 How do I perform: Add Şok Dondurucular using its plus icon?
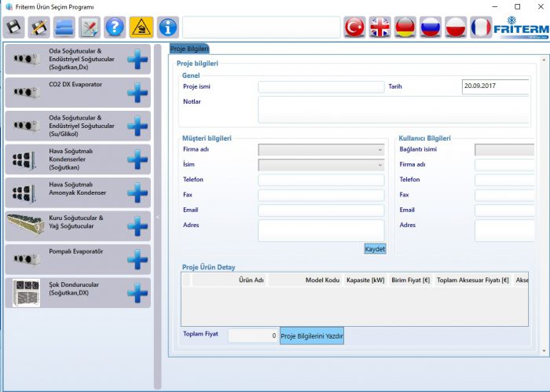click(137, 293)
